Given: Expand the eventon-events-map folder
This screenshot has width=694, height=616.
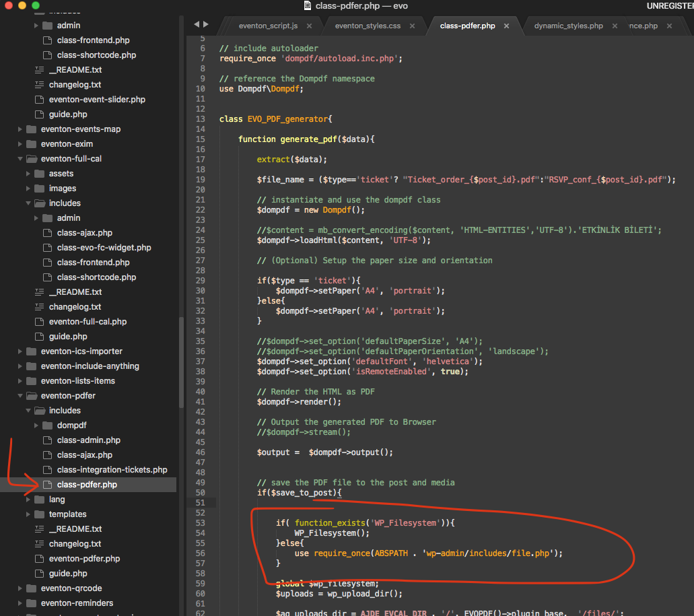Looking at the screenshot, I should (20, 129).
